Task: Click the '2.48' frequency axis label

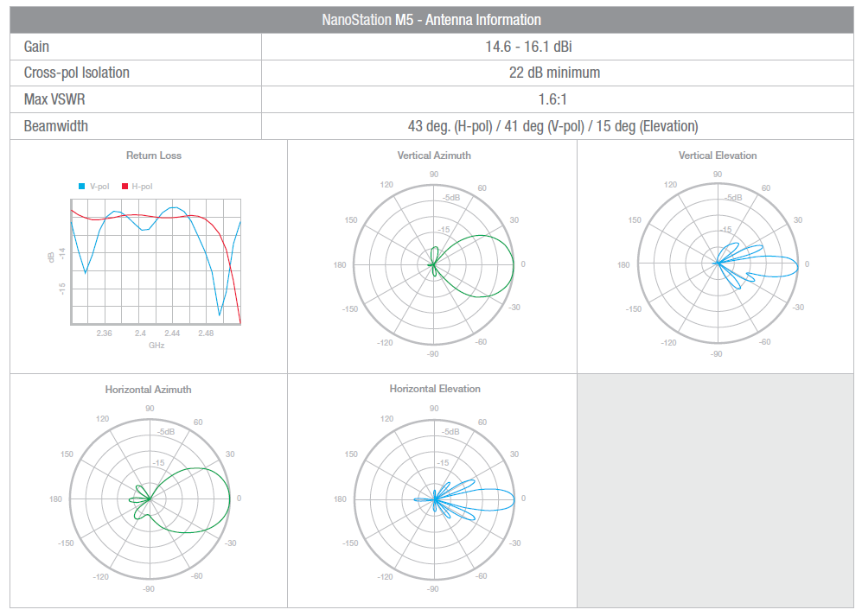Action: [x=206, y=333]
